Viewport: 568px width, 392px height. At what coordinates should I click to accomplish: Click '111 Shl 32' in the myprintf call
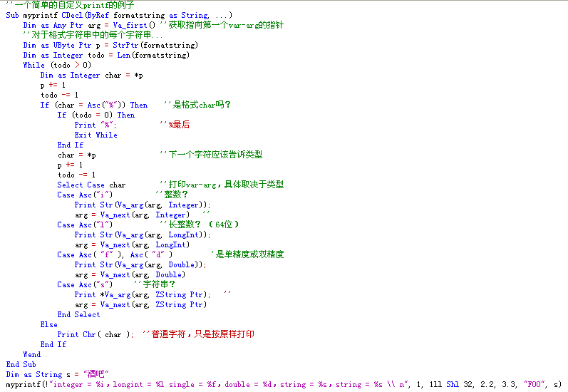pos(451,385)
